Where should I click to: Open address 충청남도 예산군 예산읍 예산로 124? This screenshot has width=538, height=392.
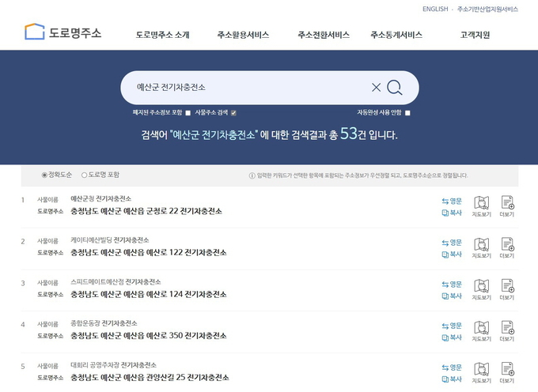149,294
